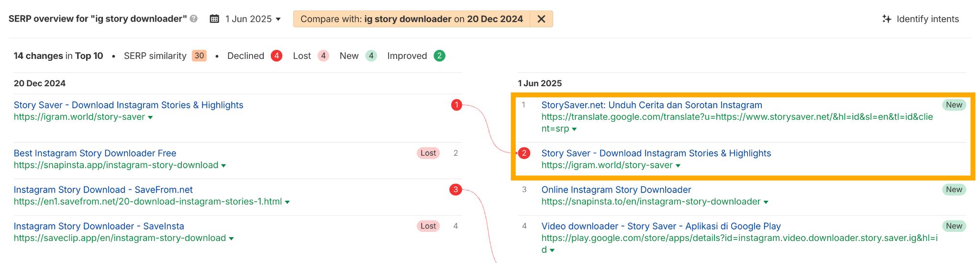Open play.google.com store apps URL
Viewport: 980px width, 263px height.
[x=739, y=244]
